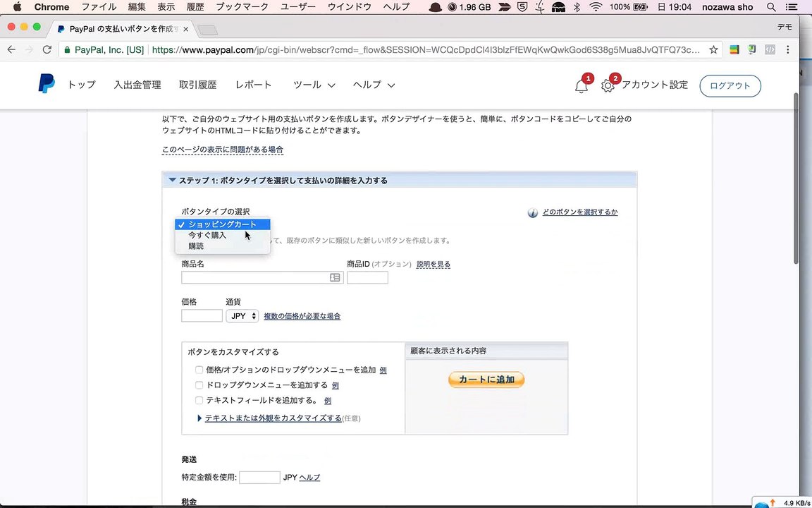Click the Wi-Fi status icon
Image resolution: width=812 pixels, height=508 pixels.
pyautogui.click(x=596, y=7)
